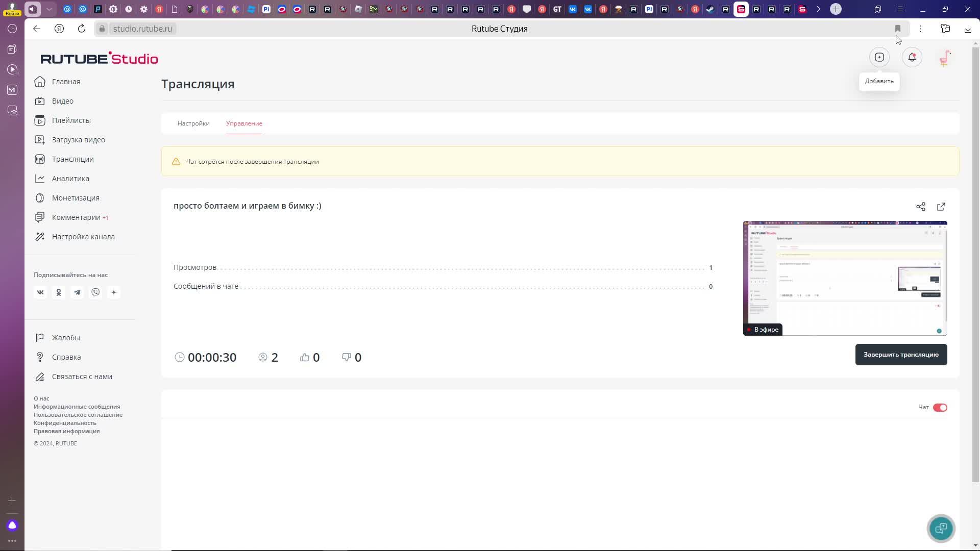
Task: Click the stream title 'просто болтаем и играем в бимку :)'
Action: (x=248, y=206)
